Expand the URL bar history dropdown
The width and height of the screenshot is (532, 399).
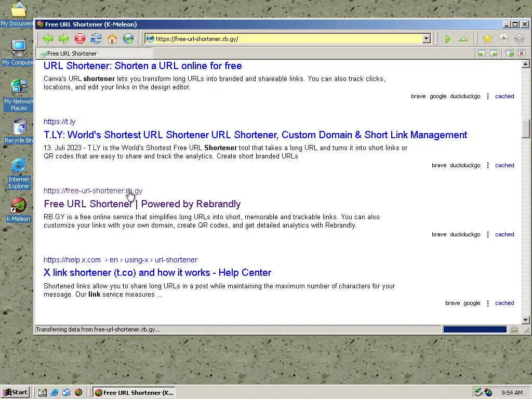pyautogui.click(x=427, y=38)
